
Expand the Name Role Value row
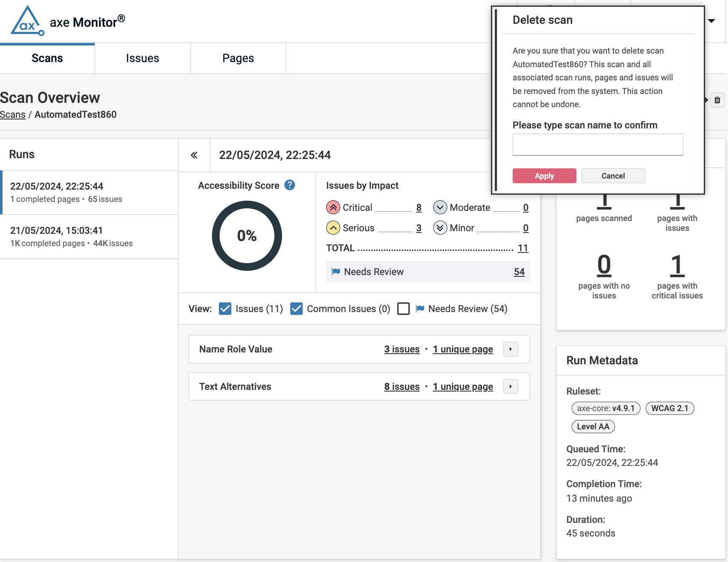click(x=511, y=349)
